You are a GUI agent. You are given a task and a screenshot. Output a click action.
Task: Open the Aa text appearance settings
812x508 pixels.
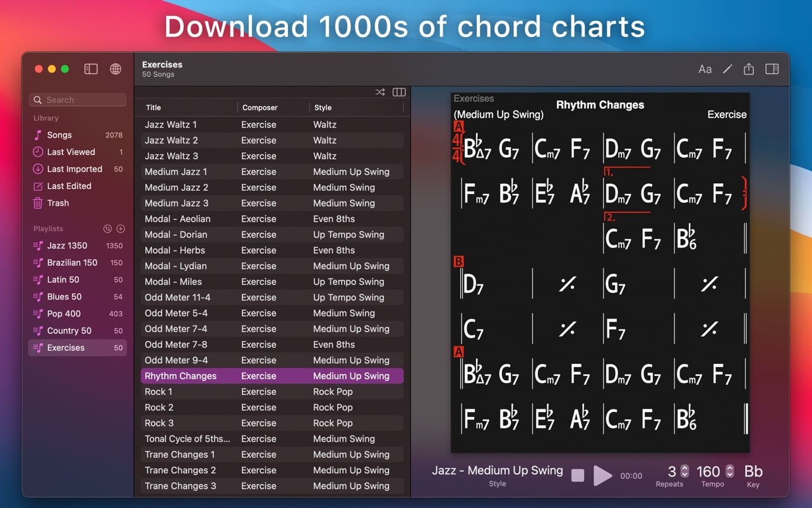[x=705, y=69]
